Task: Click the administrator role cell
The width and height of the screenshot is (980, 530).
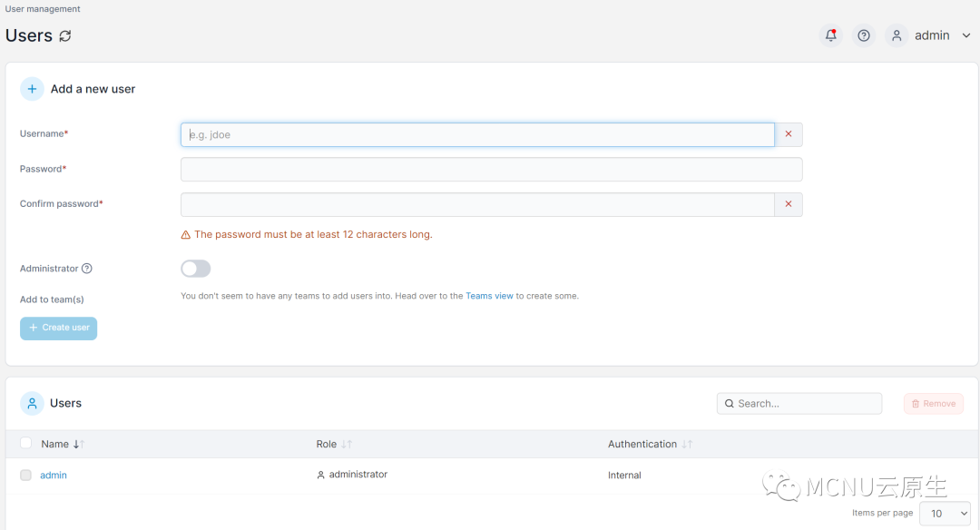Action: pos(352,475)
